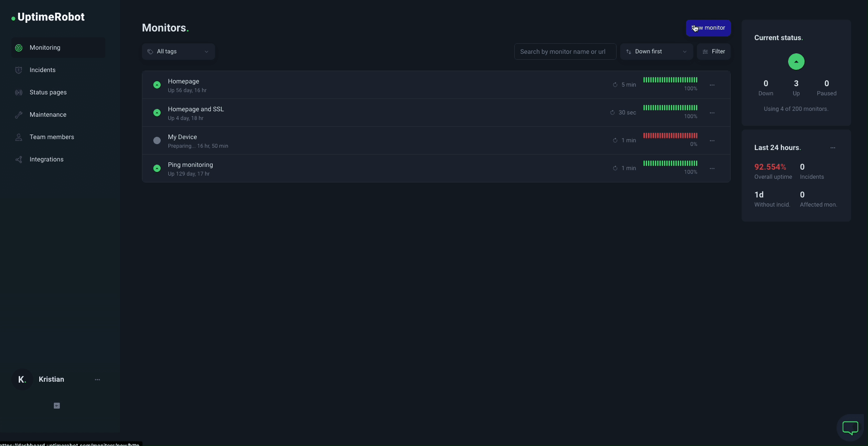868x446 pixels.
Task: Click the New monitor button
Action: point(708,28)
